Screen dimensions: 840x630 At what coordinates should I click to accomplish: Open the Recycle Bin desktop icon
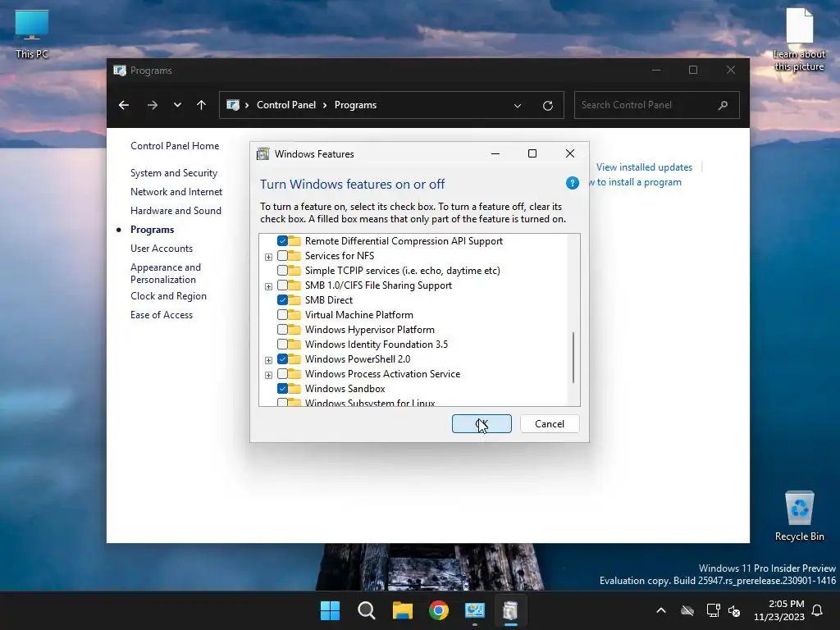coord(799,515)
